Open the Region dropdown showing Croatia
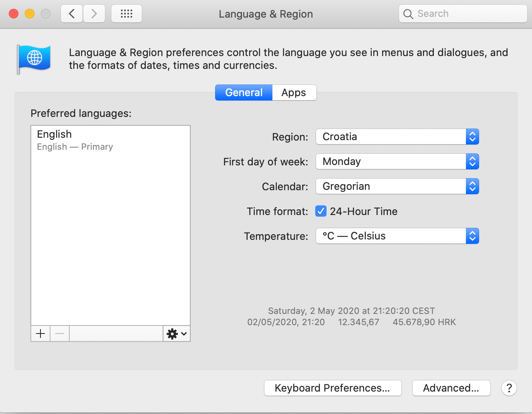Screen dimensions: 532x414 point(397,137)
